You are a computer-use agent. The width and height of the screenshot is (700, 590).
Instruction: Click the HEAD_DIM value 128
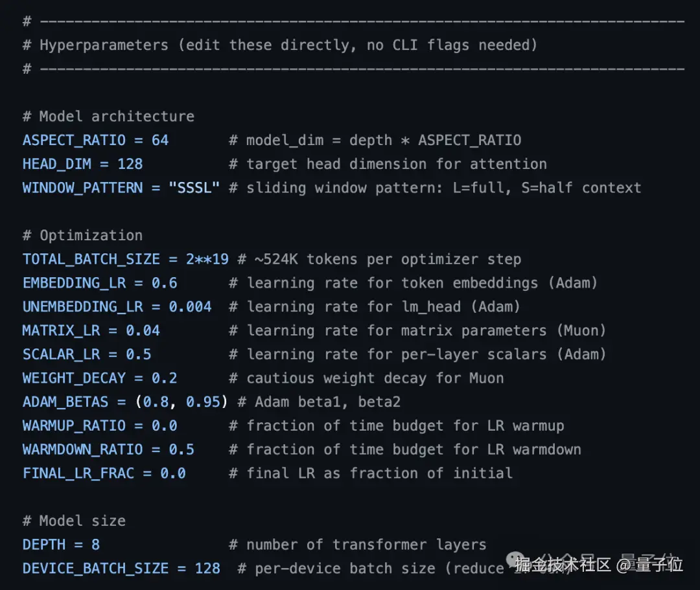[x=130, y=165]
